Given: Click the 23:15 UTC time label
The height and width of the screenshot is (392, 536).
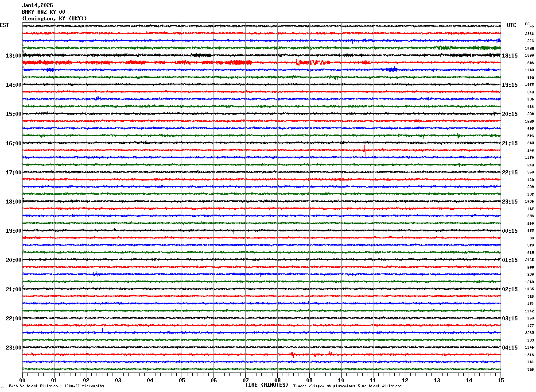Looking at the screenshot, I should tap(510, 202).
